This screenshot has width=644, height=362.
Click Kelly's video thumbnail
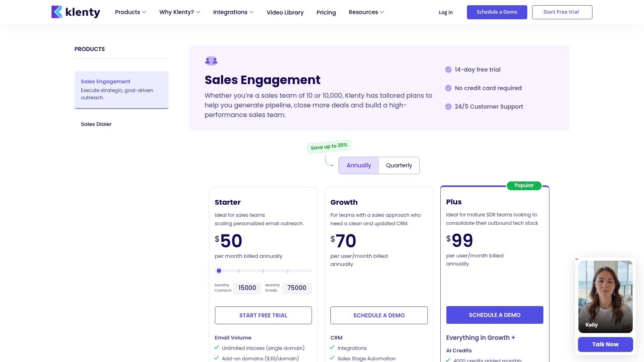click(605, 296)
